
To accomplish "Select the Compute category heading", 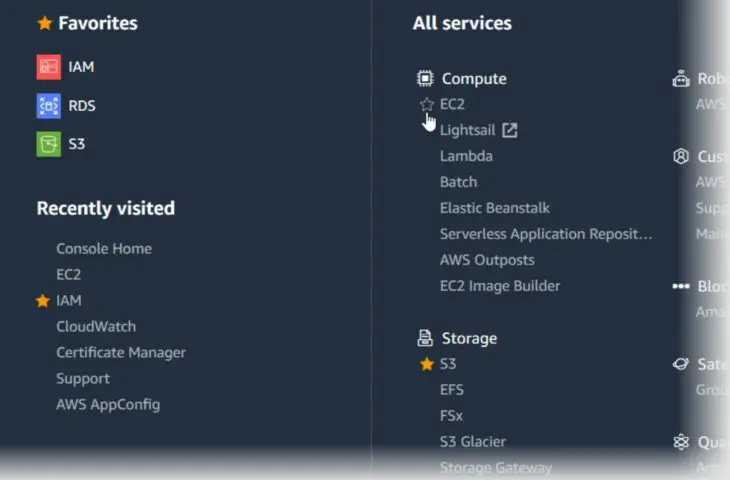I will 474,79.
